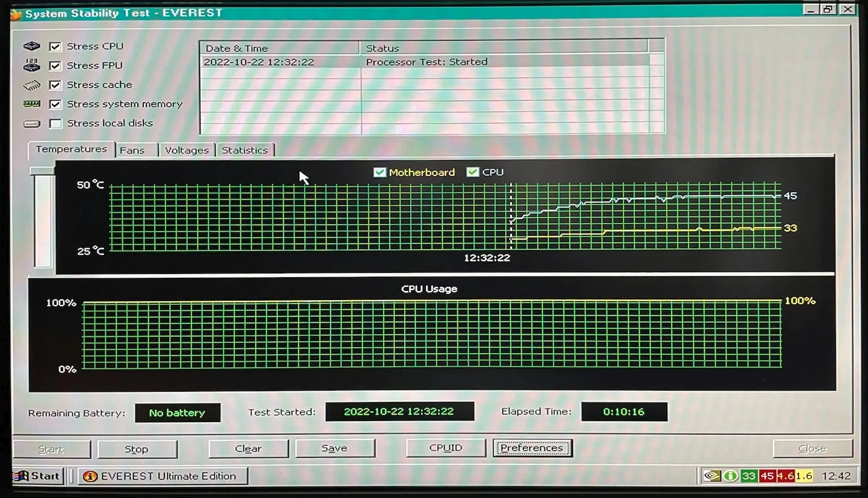Click EVEREST Ultimate Edition taskbar button

point(162,476)
